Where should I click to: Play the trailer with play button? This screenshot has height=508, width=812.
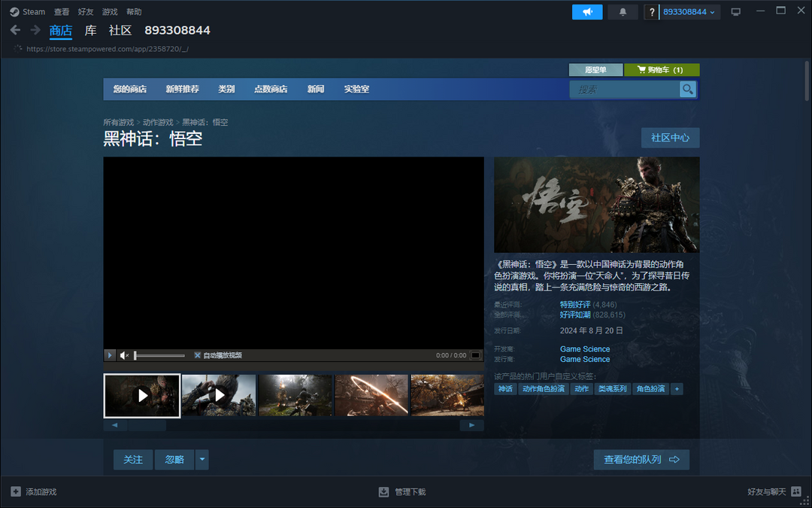coord(110,355)
